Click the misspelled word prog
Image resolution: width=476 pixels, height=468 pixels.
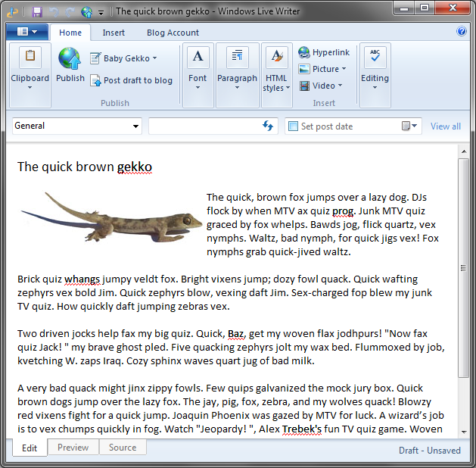point(343,211)
